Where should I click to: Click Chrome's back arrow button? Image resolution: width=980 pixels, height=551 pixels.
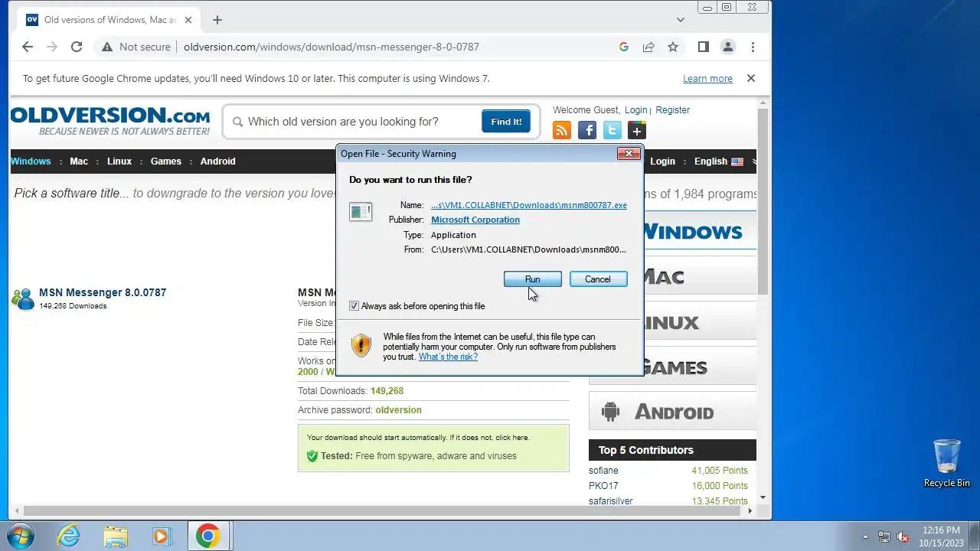28,47
